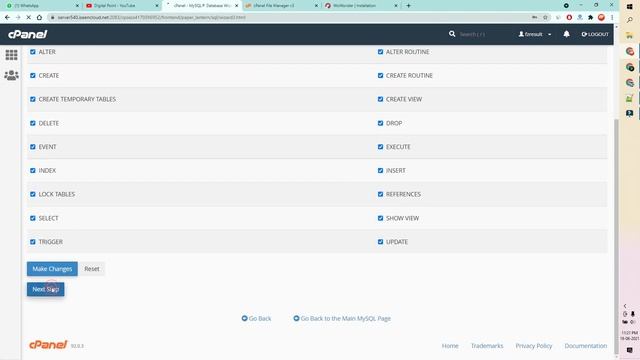Switch to the WoWonder Installation tab
Screen dimensions: 640x360
[360, 6]
